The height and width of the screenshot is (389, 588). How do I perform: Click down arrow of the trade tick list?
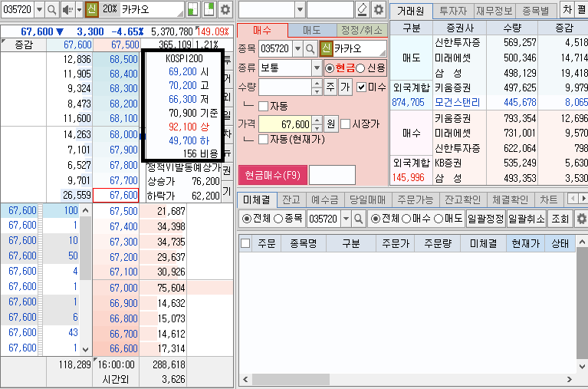tap(86, 350)
